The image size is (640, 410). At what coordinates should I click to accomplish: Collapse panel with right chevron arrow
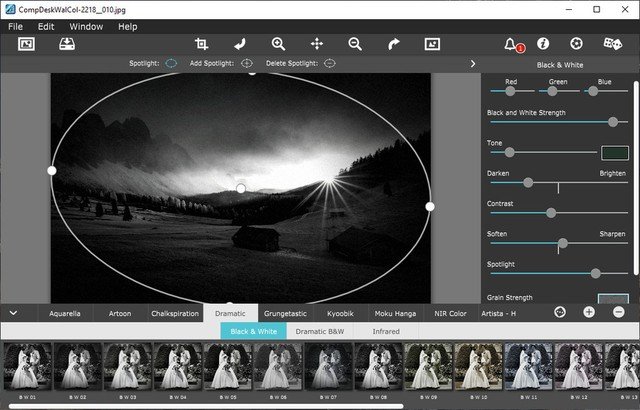tap(473, 64)
